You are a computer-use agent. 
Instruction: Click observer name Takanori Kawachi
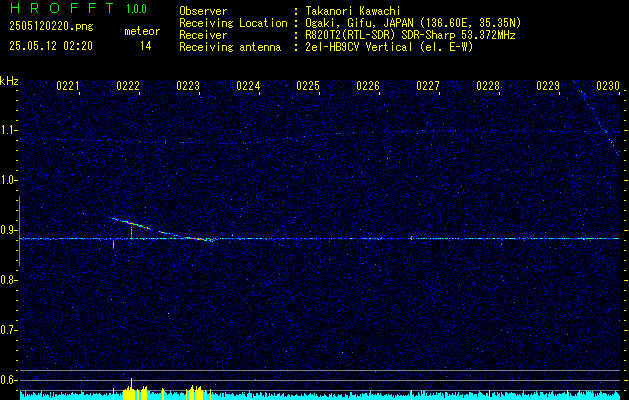[353, 11]
